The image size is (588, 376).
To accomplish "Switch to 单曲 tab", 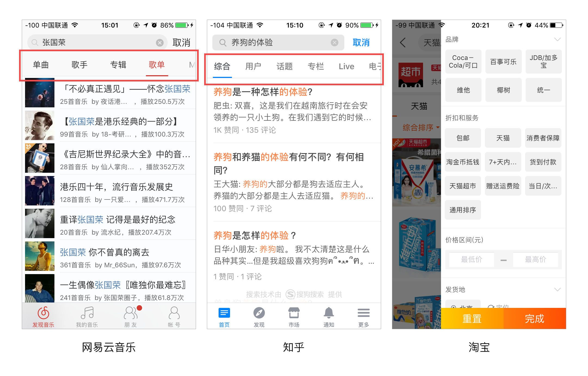I will tap(41, 65).
